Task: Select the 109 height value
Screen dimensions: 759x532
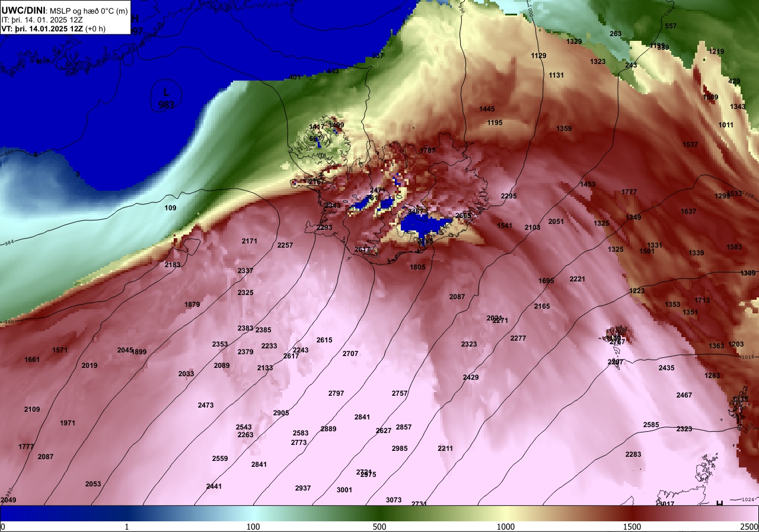Action: (170, 208)
